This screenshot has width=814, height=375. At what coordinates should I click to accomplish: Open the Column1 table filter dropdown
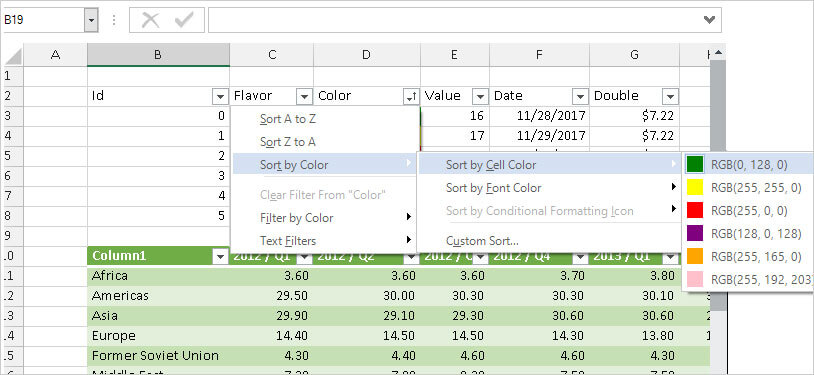tap(220, 257)
